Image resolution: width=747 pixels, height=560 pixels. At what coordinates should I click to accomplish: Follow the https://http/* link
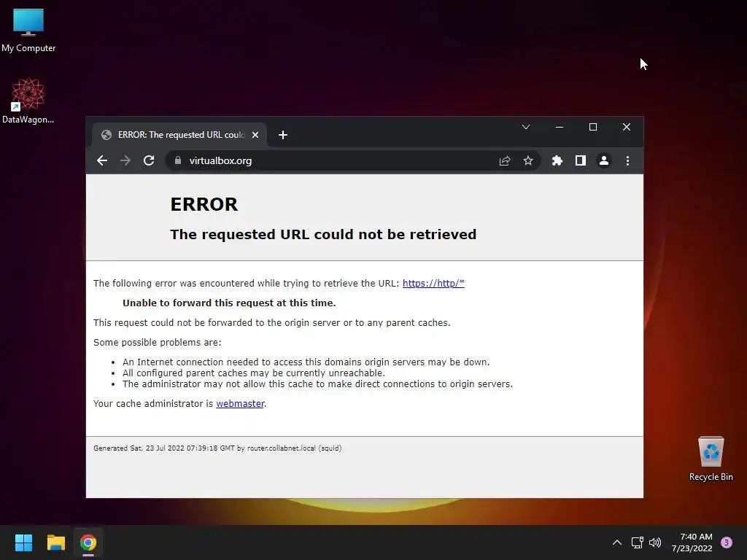[433, 284]
